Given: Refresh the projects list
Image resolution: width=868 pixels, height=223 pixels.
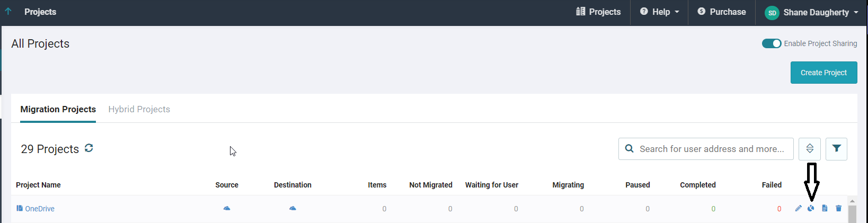Looking at the screenshot, I should 89,148.
